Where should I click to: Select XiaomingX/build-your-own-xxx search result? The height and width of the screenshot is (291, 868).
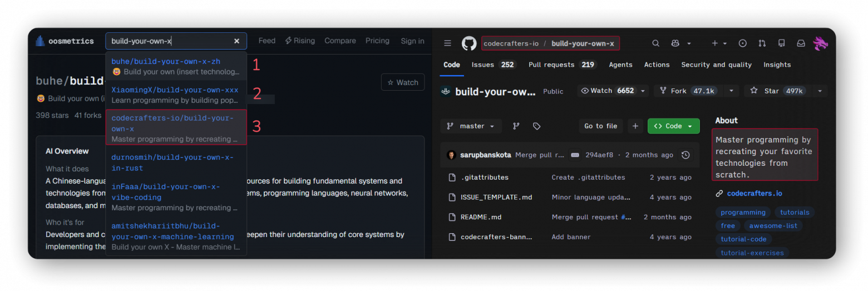(x=176, y=95)
